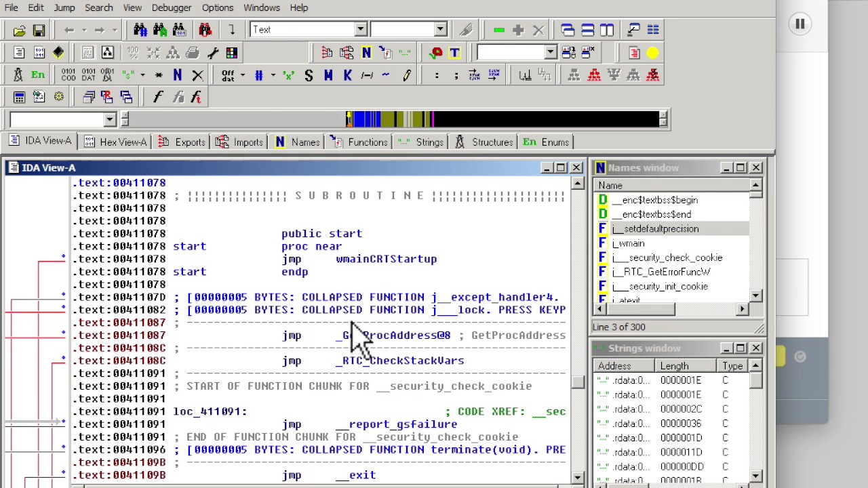Image resolution: width=868 pixels, height=488 pixels.
Task: Expand the Off dat offset dropdown arrow
Action: pyautogui.click(x=243, y=75)
